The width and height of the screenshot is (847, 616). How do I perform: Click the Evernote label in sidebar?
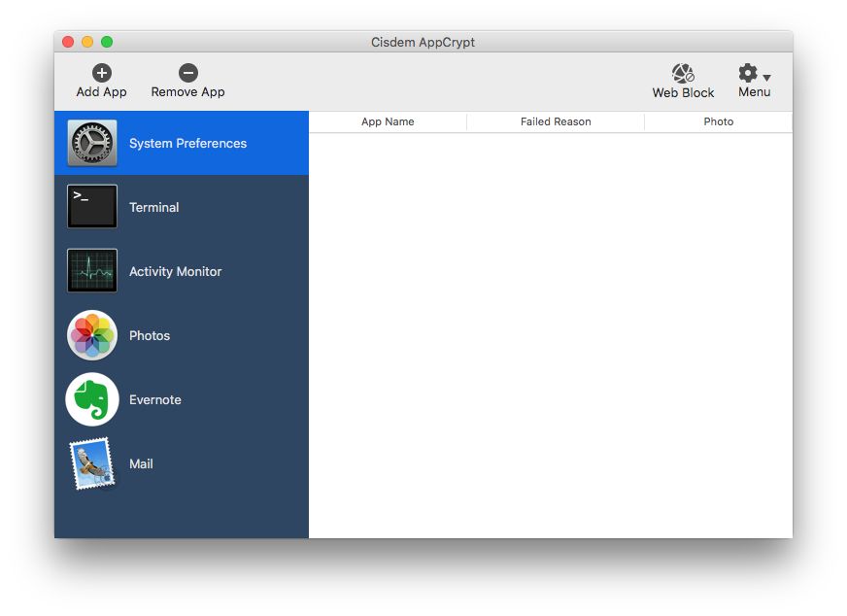(x=155, y=400)
